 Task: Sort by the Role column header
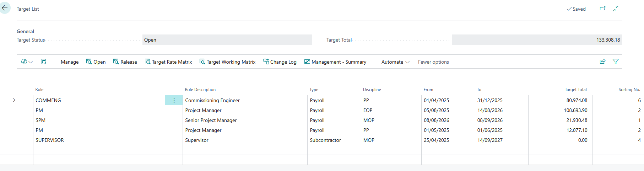(x=39, y=90)
